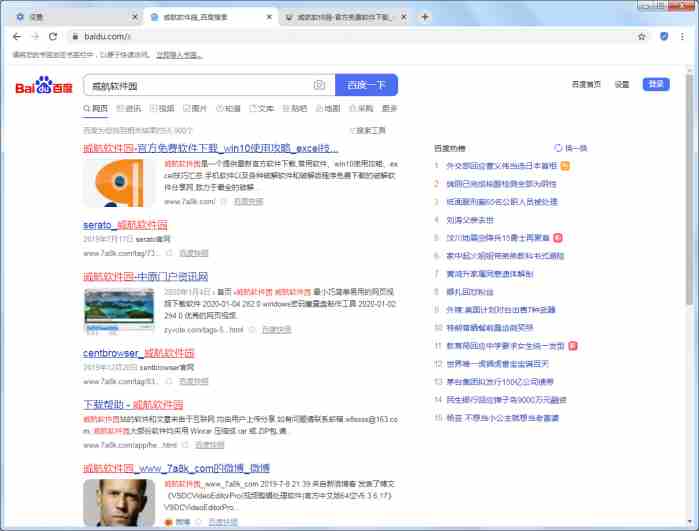Go to 百度首页 link at top right
Viewport: 699px width, 531px height.
coord(586,84)
